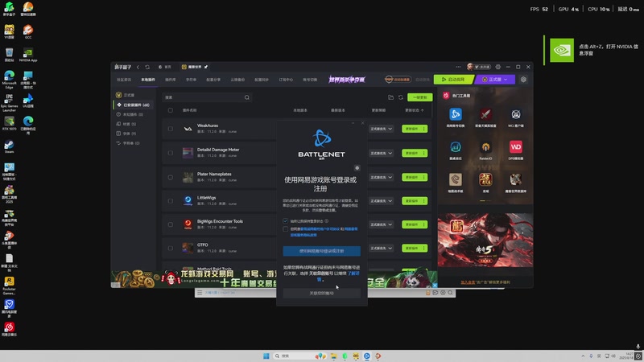Switch to the 云端备份 tab
The width and height of the screenshot is (644, 362).
click(237, 80)
